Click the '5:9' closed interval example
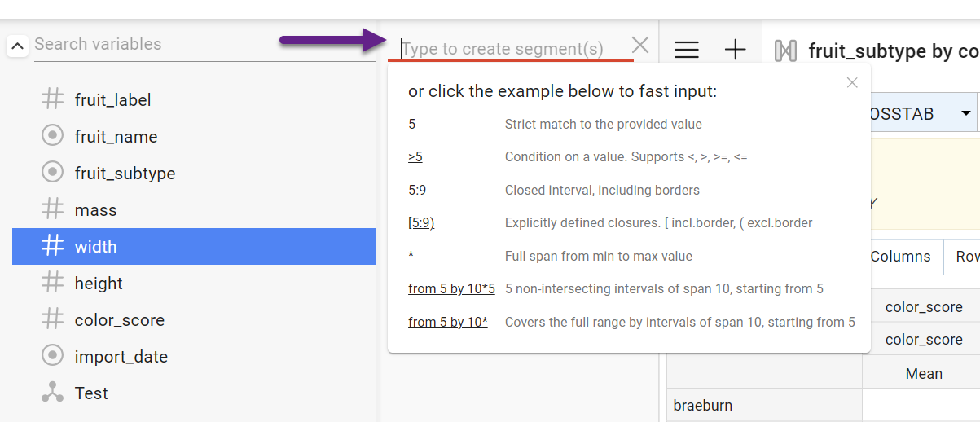 point(417,190)
